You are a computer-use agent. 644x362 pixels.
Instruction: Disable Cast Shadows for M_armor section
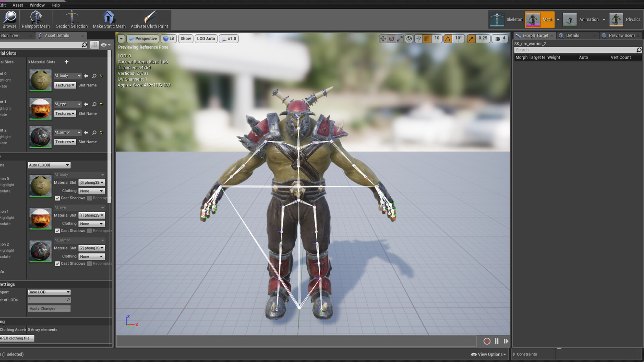[57, 264]
